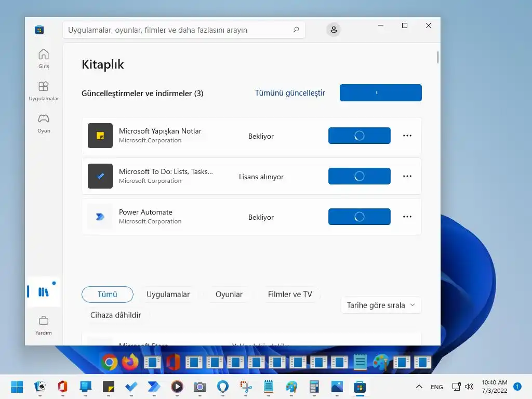Click the store search input field
Screen dimensions: 532x399
[184, 30]
